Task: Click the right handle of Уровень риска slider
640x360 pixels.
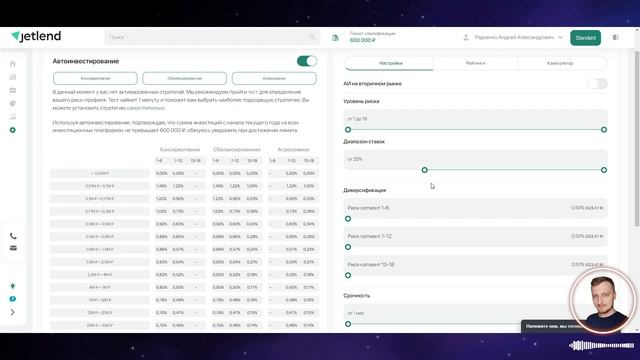Action: [604, 130]
